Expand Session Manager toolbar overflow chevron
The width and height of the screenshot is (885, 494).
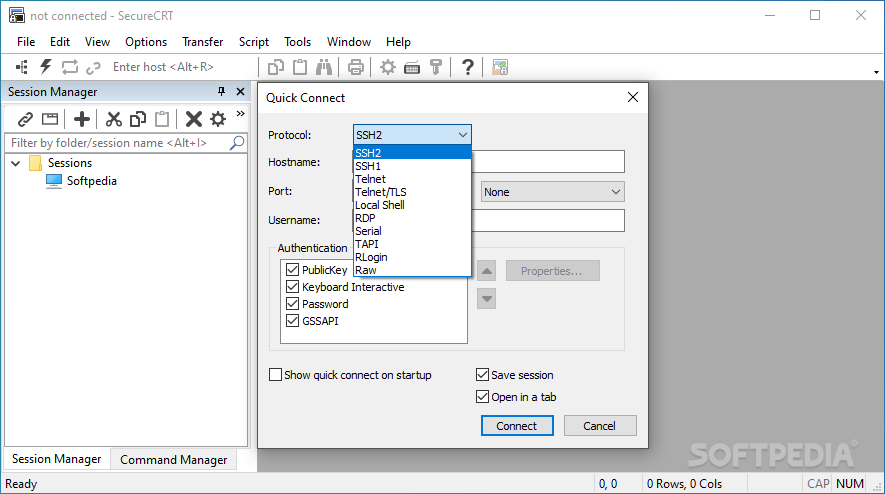[240, 114]
